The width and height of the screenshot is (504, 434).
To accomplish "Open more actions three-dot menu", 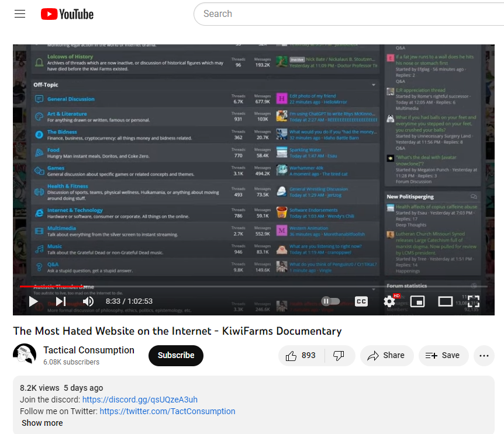I will click(484, 355).
